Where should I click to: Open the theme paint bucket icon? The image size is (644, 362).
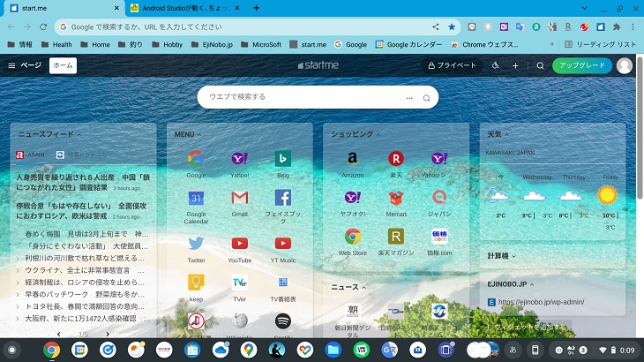[495, 65]
